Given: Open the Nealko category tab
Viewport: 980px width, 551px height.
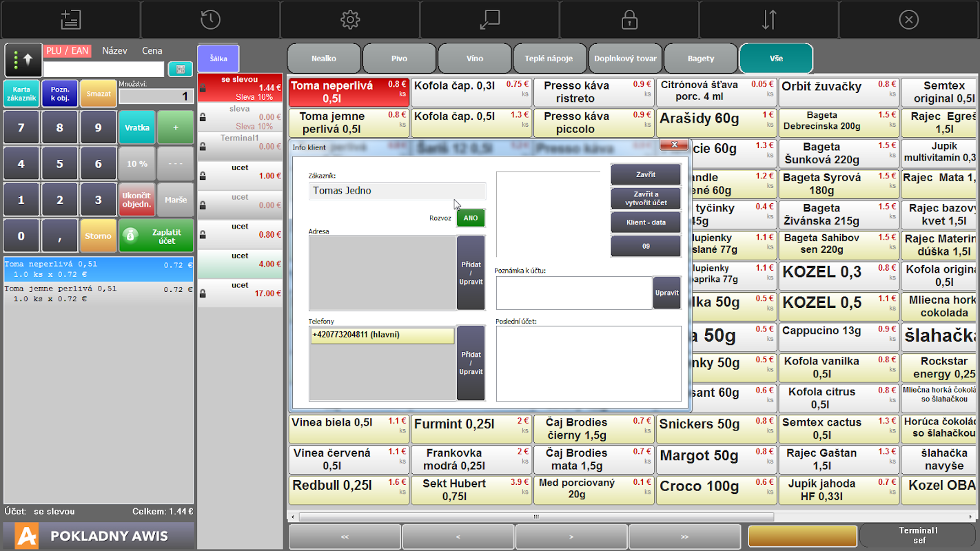Looking at the screenshot, I should point(324,59).
